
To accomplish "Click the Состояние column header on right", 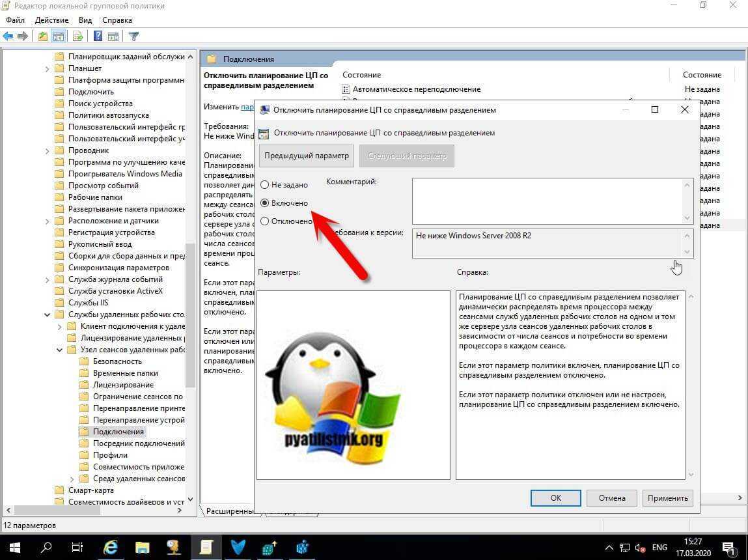I will tap(702, 75).
